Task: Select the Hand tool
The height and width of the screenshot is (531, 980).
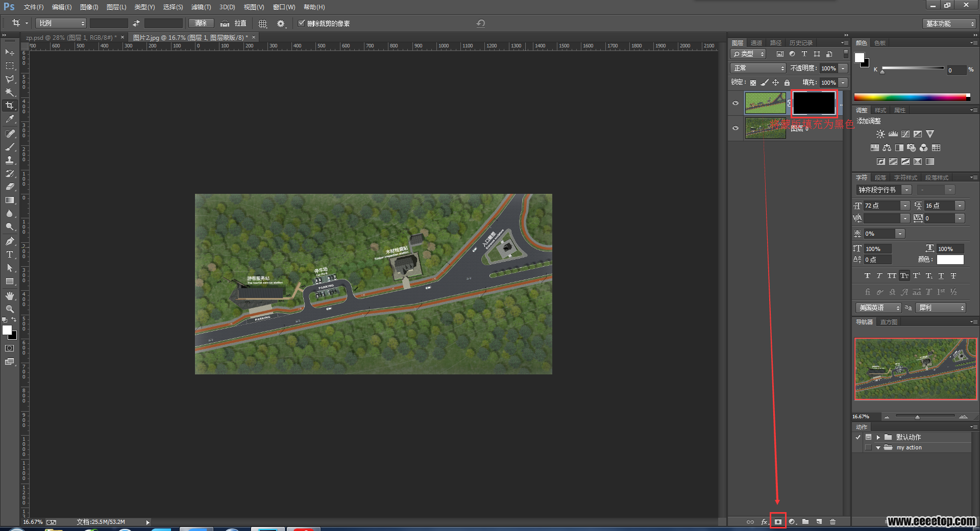Action: pyautogui.click(x=10, y=296)
